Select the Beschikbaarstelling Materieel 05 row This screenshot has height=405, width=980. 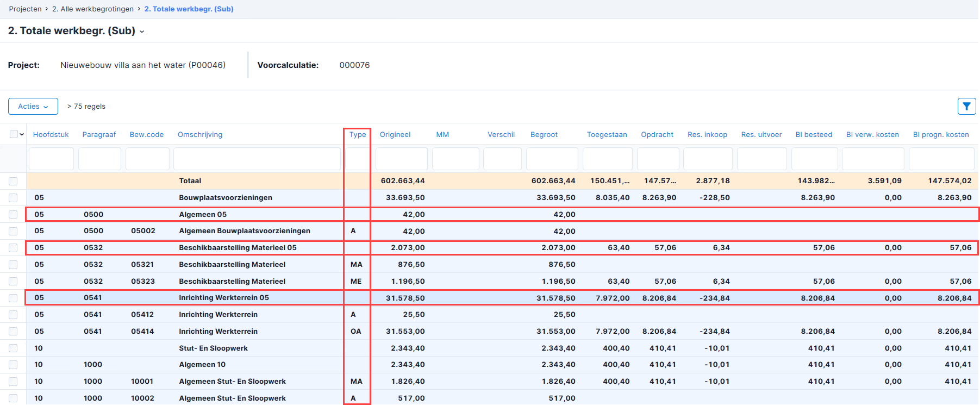pos(502,248)
